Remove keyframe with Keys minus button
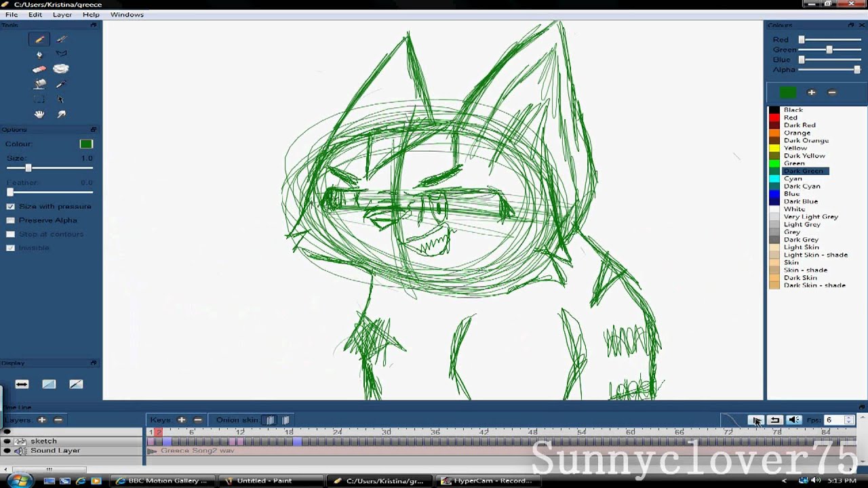868x488 pixels. (x=197, y=420)
